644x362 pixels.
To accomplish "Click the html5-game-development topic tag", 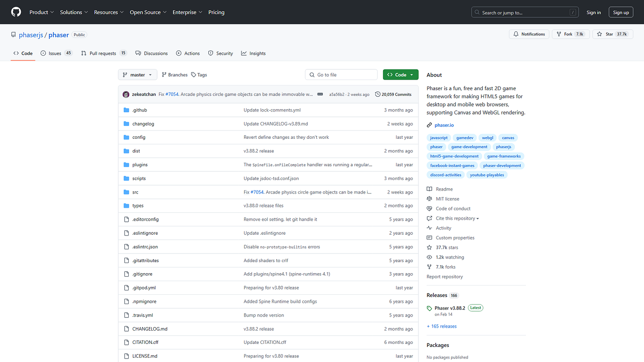I will [454, 156].
